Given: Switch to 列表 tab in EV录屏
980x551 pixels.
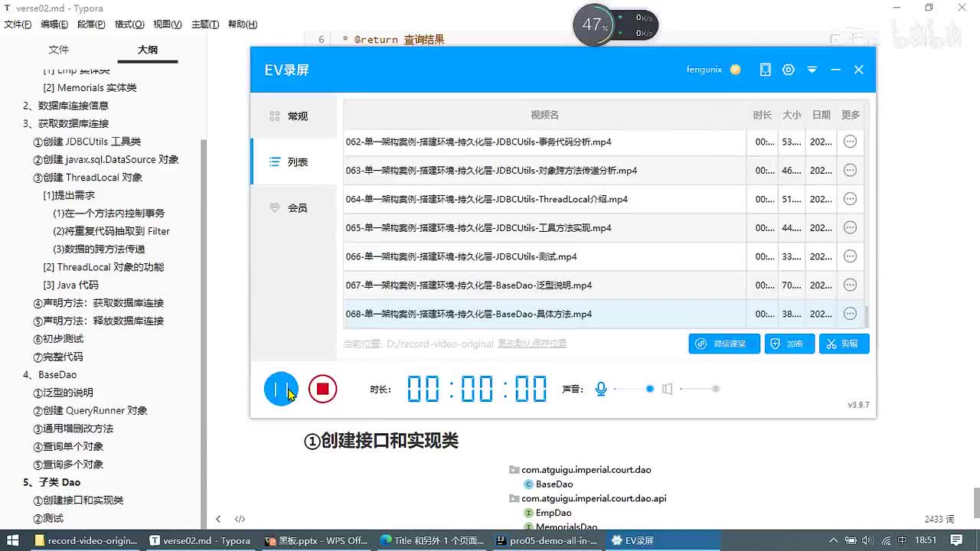Looking at the screenshot, I should (x=294, y=162).
